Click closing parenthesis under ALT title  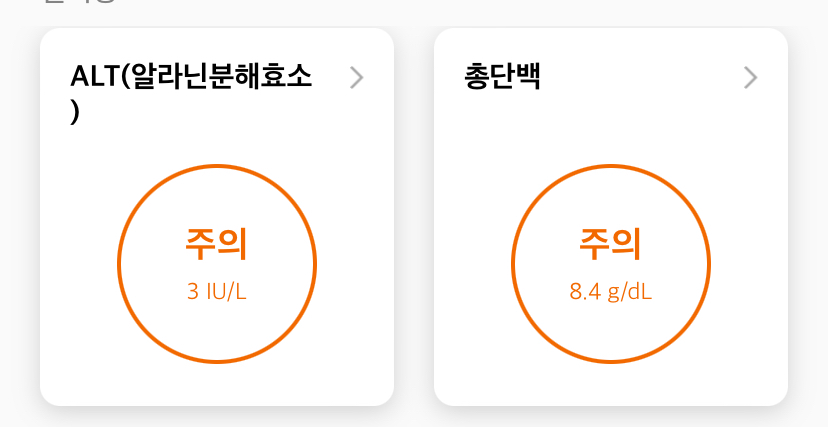[75, 113]
